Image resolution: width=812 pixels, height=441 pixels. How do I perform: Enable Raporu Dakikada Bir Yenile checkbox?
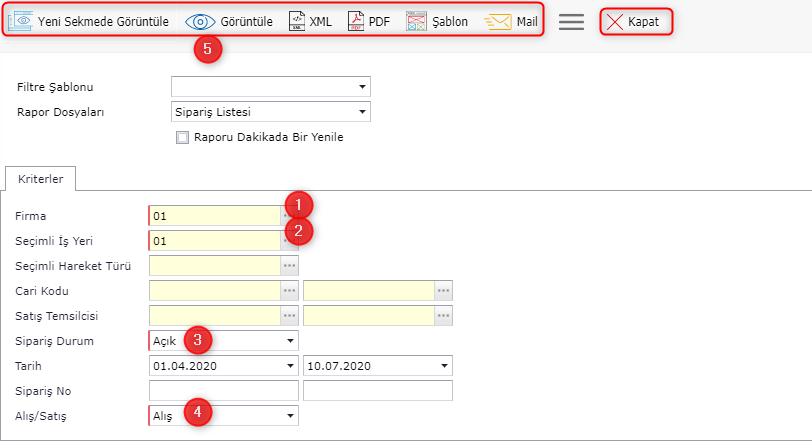(x=182, y=137)
